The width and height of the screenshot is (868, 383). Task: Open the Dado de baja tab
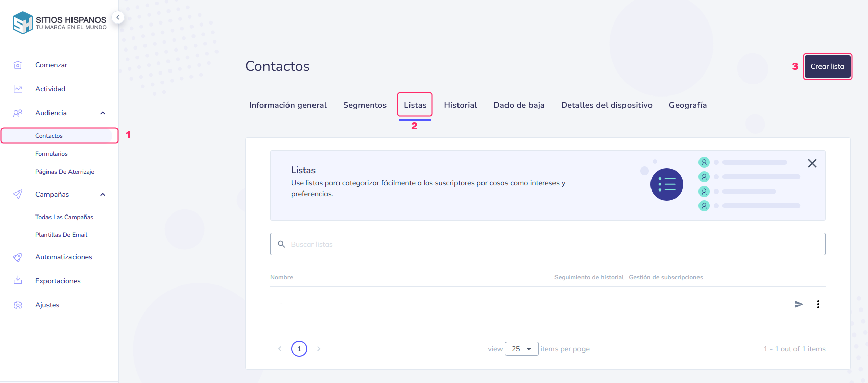tap(519, 105)
